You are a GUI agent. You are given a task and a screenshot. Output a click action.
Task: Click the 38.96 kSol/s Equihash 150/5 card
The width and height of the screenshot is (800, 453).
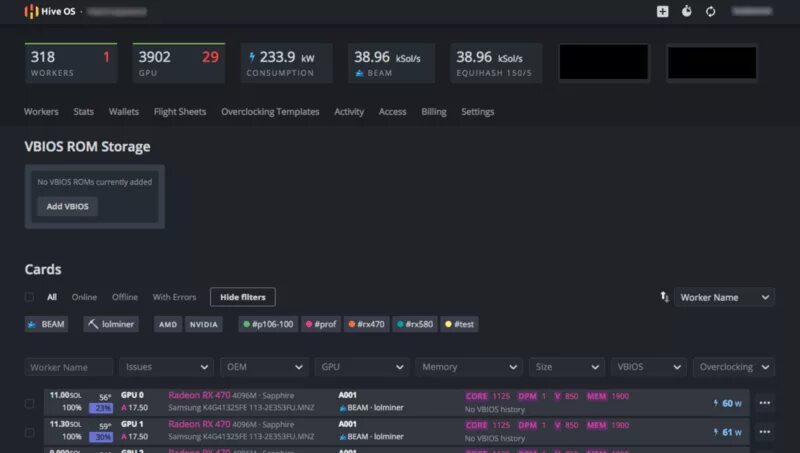click(496, 63)
